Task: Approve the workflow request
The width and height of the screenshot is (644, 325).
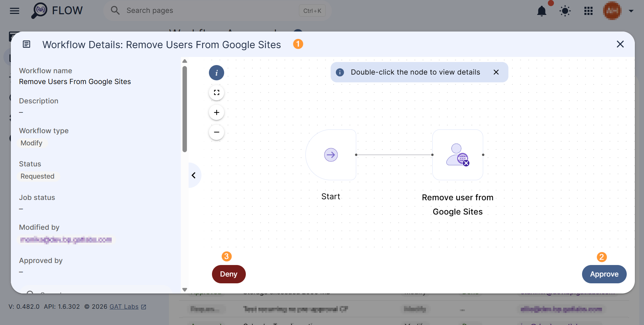Action: coord(604,274)
